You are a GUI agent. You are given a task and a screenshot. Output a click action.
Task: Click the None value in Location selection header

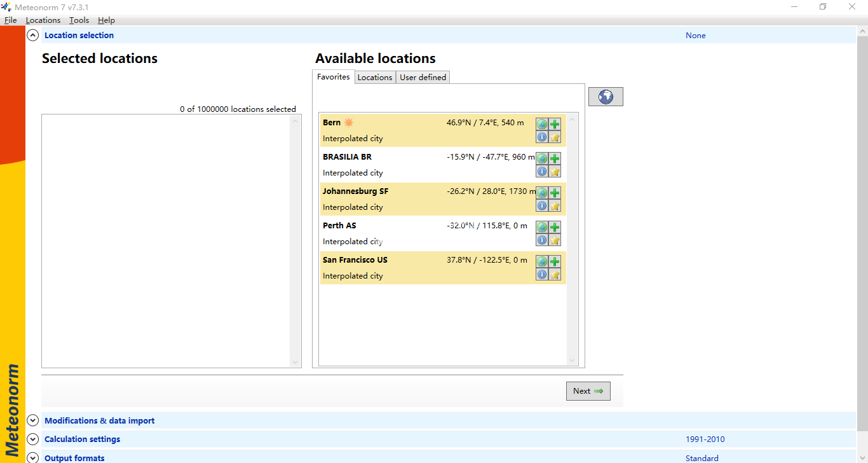point(695,36)
